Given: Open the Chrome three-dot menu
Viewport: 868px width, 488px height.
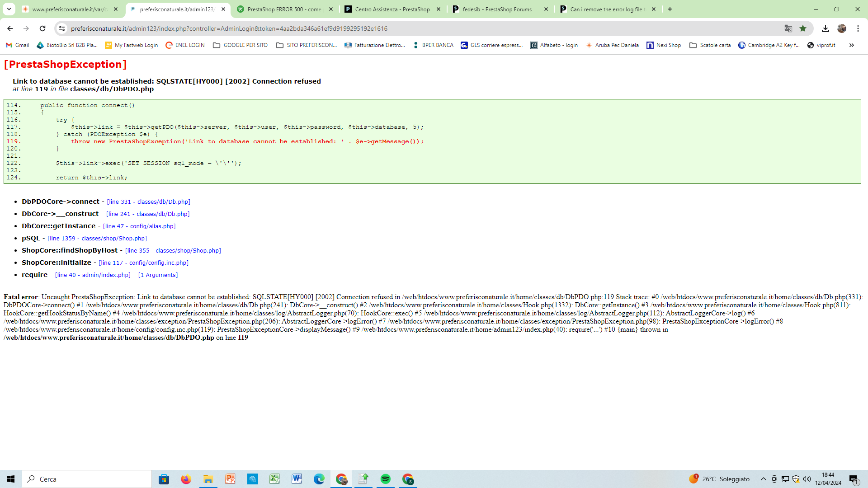Looking at the screenshot, I should [858, 28].
